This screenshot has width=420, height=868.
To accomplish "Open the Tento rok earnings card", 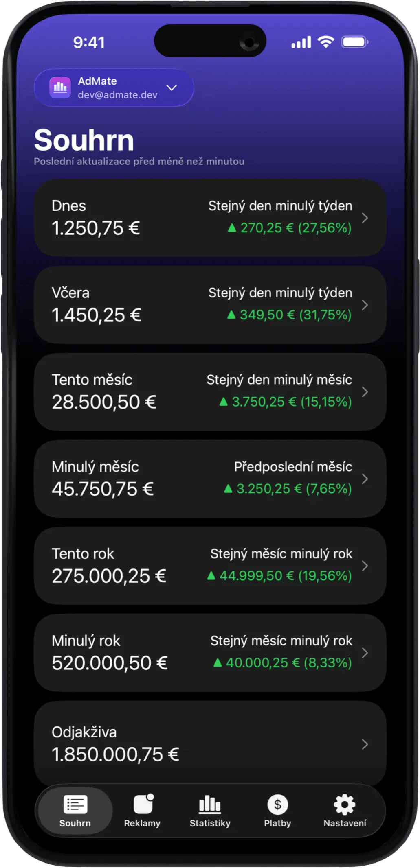I will pos(210,566).
